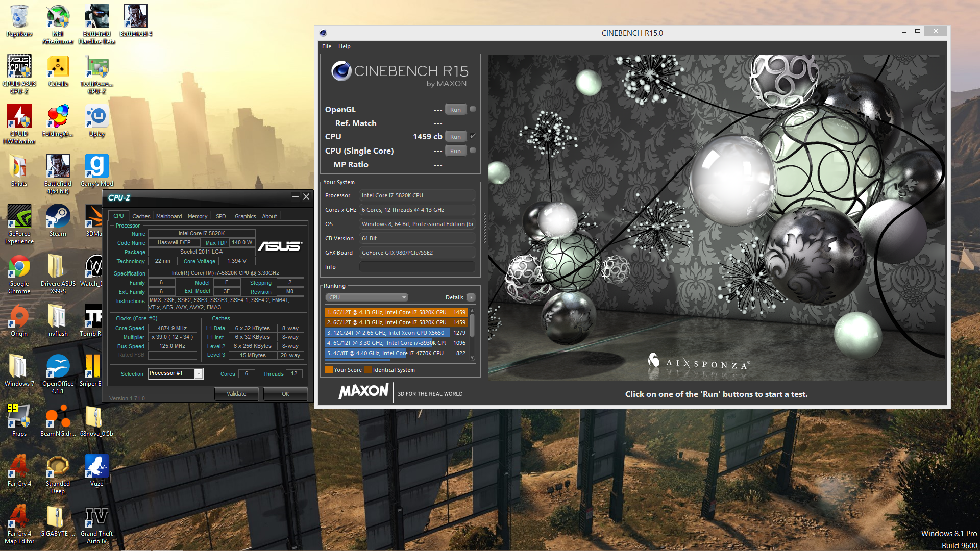Open the Steam desktop shortcut
This screenshot has height=551, width=980.
click(58, 217)
